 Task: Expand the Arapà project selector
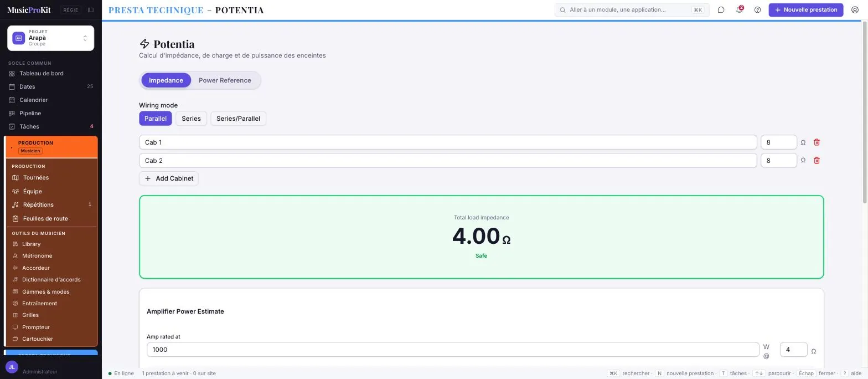[x=51, y=38]
